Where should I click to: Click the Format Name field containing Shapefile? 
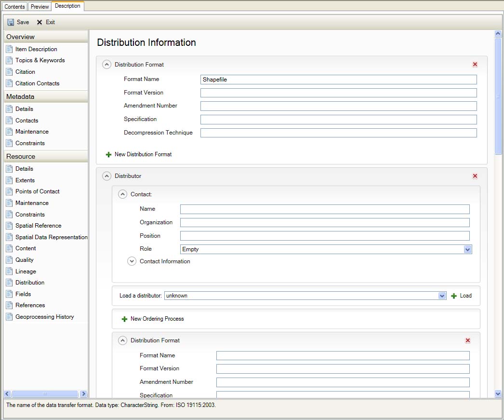(338, 80)
